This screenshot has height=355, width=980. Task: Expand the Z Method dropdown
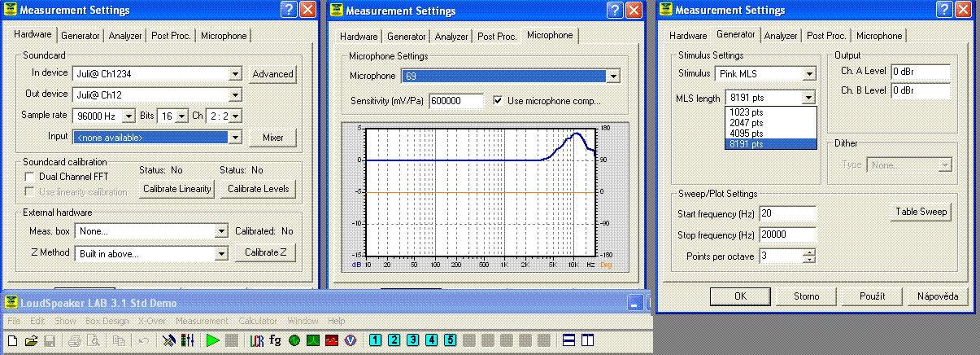click(x=220, y=253)
